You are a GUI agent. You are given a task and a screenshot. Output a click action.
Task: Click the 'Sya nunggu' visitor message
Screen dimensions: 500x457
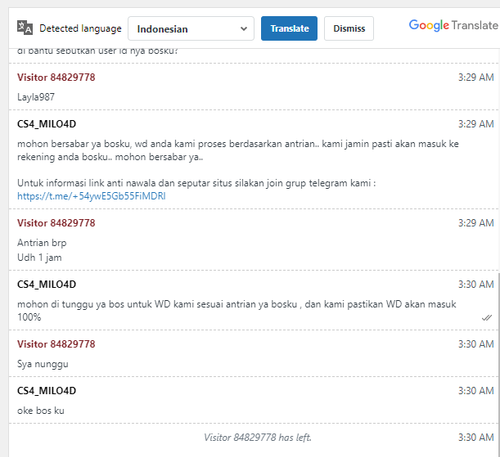click(43, 364)
